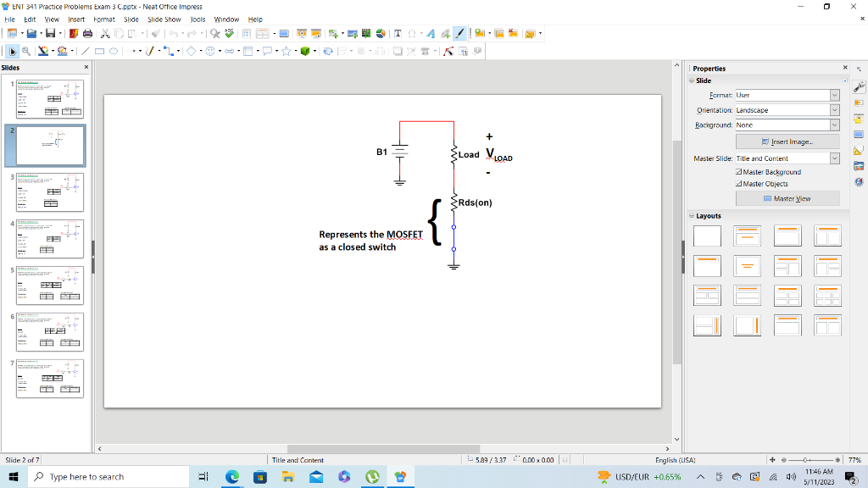The width and height of the screenshot is (868, 488).
Task: Insert a text box using the T icon
Action: click(398, 34)
